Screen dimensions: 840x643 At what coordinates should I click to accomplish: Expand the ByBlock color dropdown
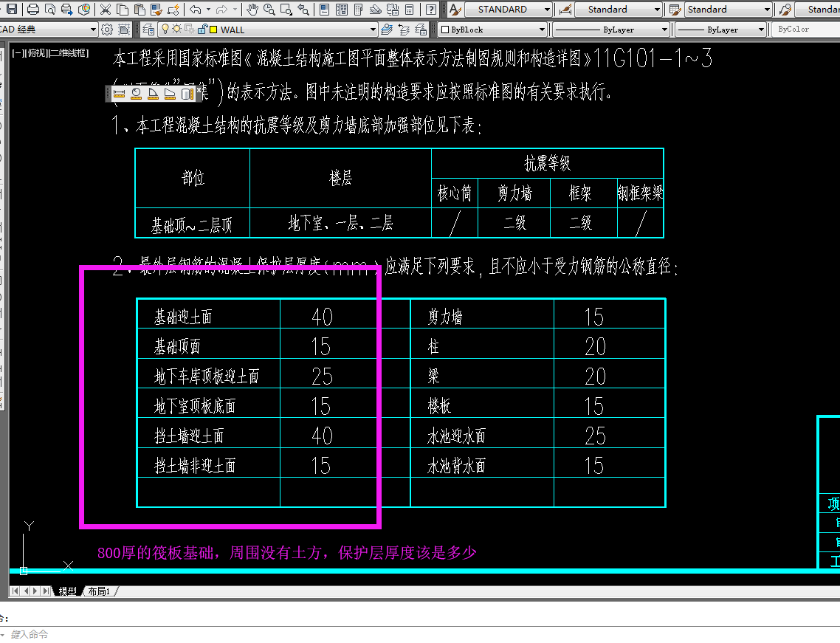[x=542, y=30]
